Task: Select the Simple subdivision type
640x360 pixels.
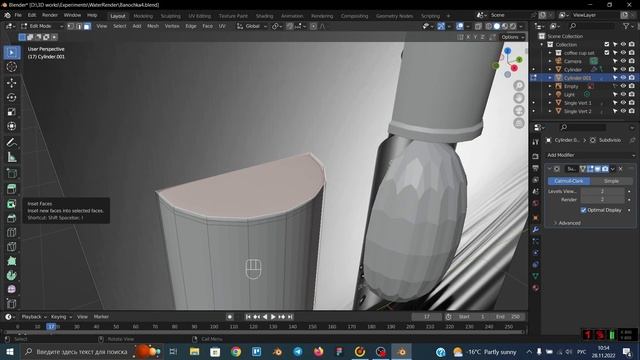Action: tap(611, 181)
